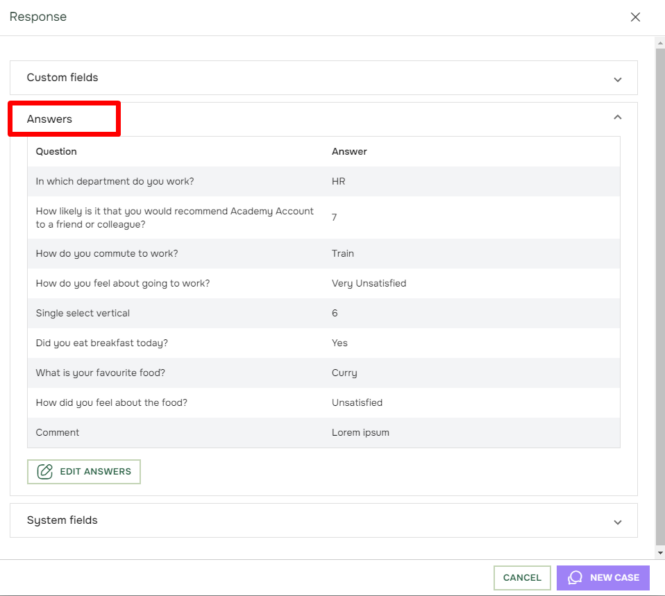Collapse the Answers section chevron
665x596 pixels.
(x=618, y=117)
